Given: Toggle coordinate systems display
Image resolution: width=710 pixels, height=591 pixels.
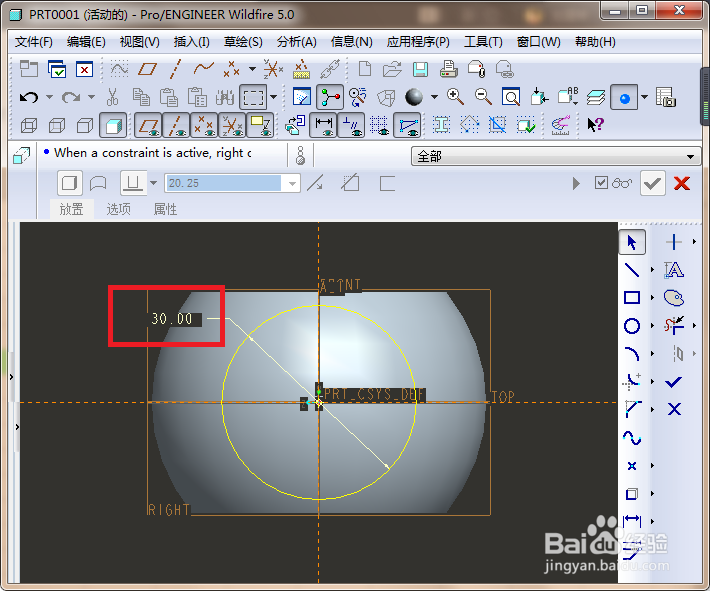Looking at the screenshot, I should pos(232,125).
